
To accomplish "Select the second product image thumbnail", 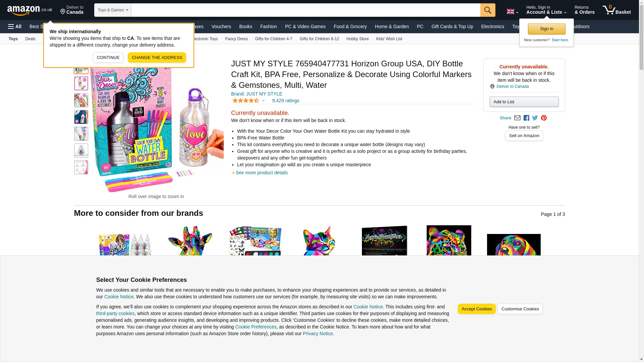I will point(81,83).
